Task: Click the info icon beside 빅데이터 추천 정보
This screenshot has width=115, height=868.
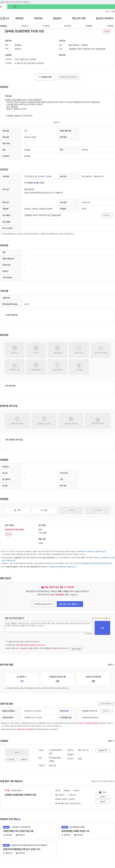Action: pos(19,819)
